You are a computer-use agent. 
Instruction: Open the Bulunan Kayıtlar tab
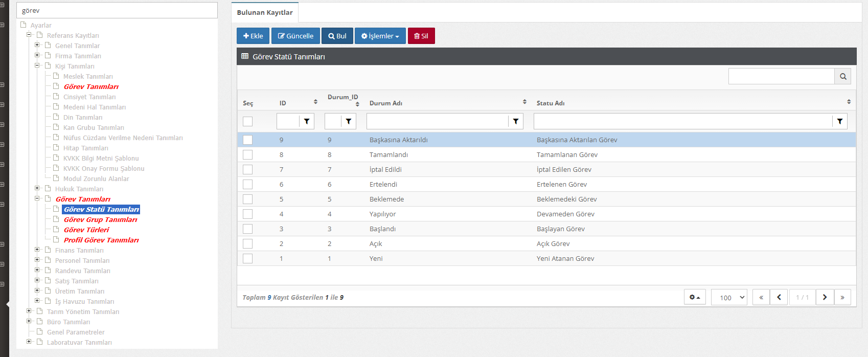tap(265, 12)
